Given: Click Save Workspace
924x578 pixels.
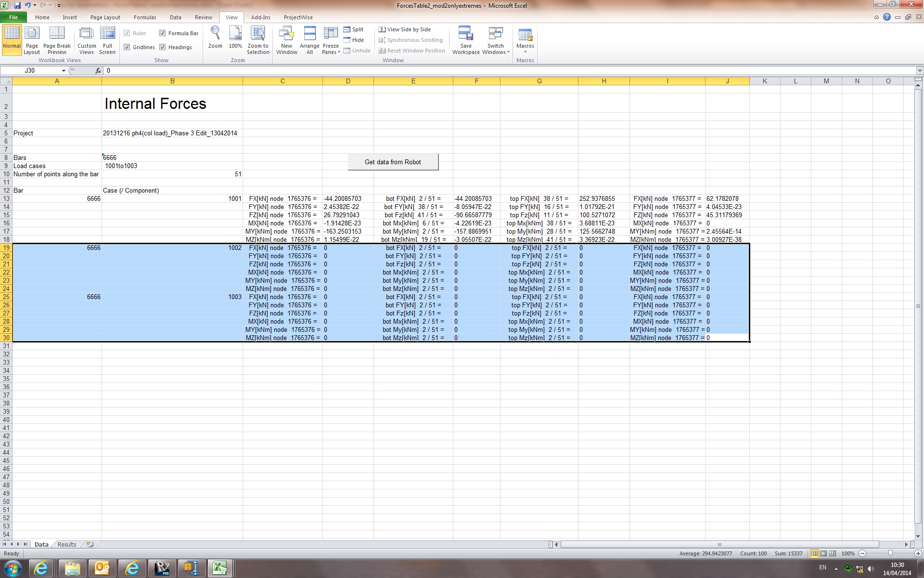Looking at the screenshot, I should click(466, 40).
